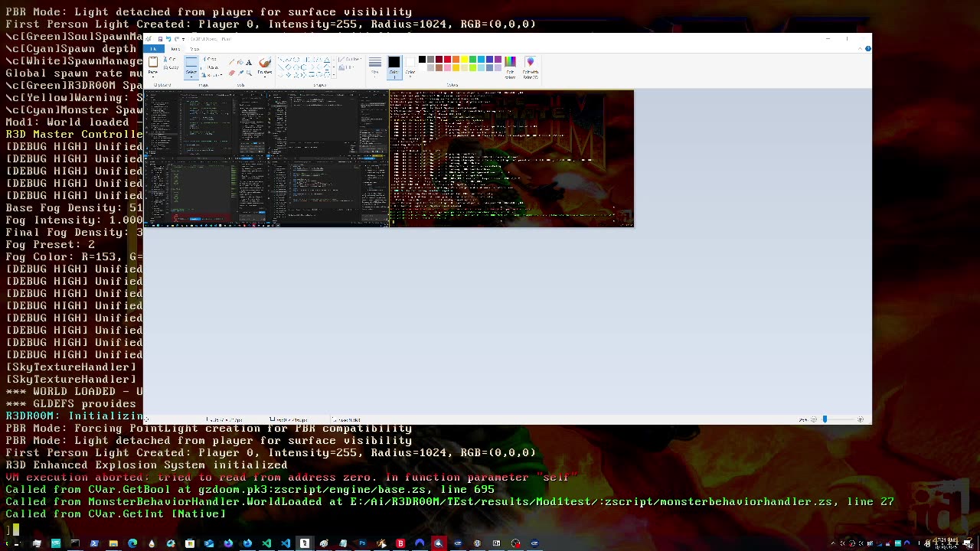
Task: Click the Copy button in Paint
Action: click(x=171, y=67)
